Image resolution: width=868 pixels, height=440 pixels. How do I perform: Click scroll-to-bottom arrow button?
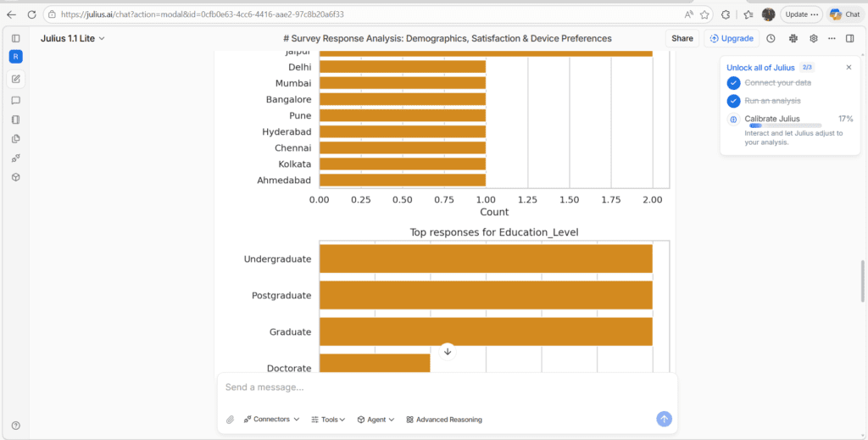pos(448,351)
